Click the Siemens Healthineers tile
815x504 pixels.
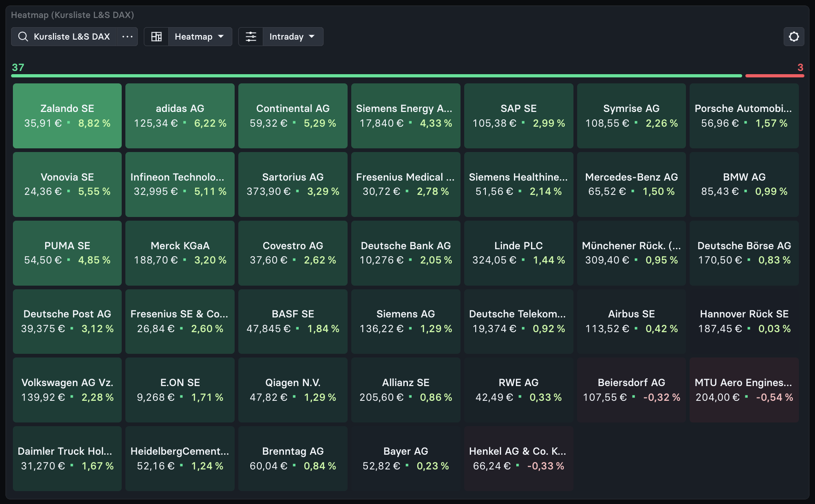pos(519,184)
